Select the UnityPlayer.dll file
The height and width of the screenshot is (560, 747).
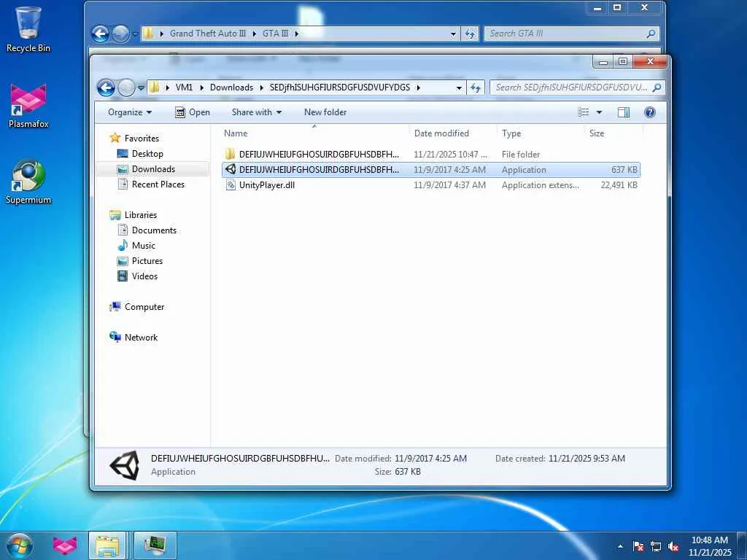tap(430, 184)
